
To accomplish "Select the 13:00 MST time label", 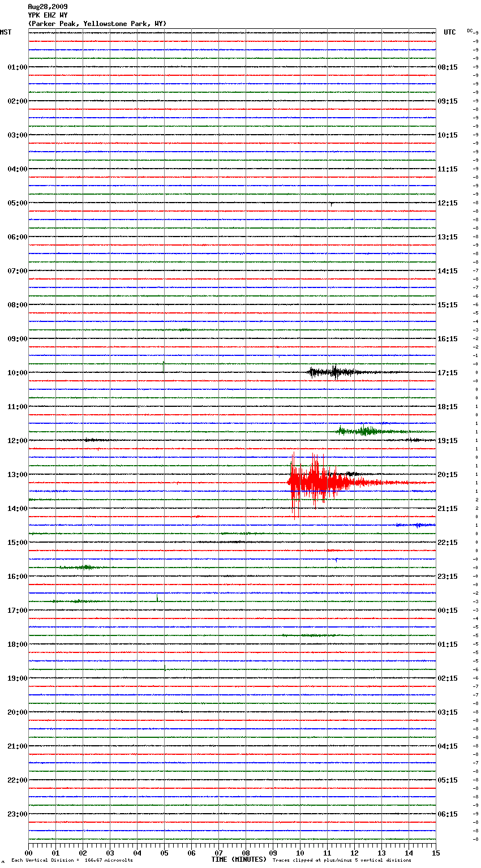I will point(18,475).
